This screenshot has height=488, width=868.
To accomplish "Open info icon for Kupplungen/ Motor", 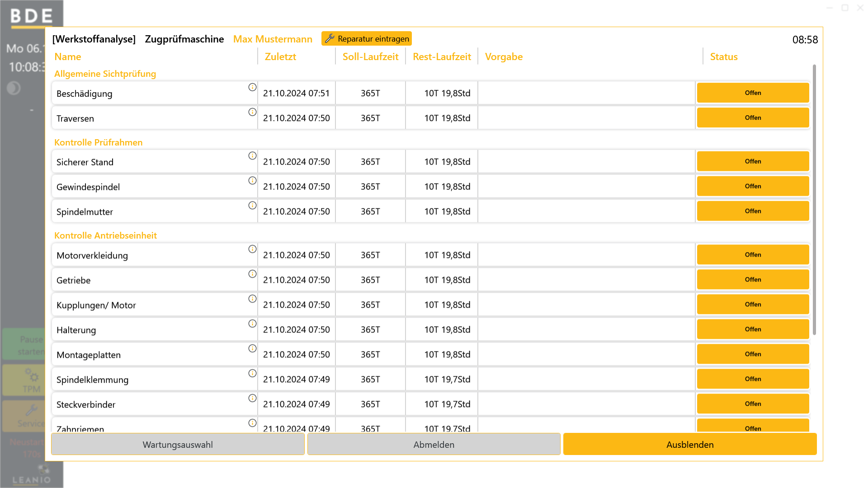I will tap(252, 299).
